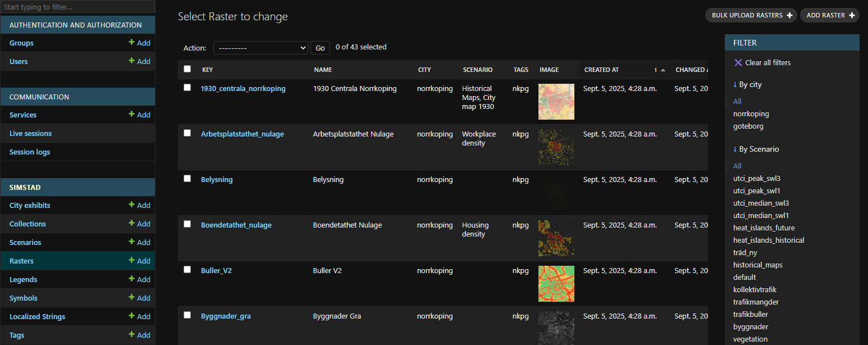868x345 pixels.
Task: Filter by scenario trafikbuller
Action: pyautogui.click(x=750, y=314)
